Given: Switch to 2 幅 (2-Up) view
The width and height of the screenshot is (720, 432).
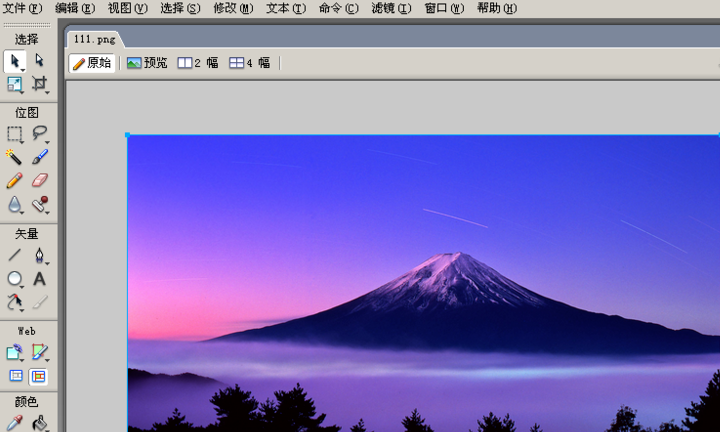Looking at the screenshot, I should tap(198, 63).
